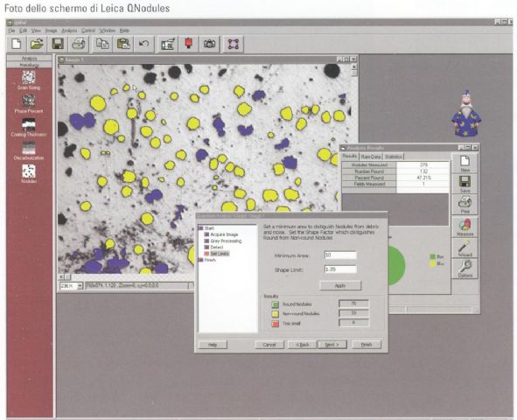The height and width of the screenshot is (420, 517).
Task: Click Measure in Analysis Results window
Action: (x=465, y=227)
